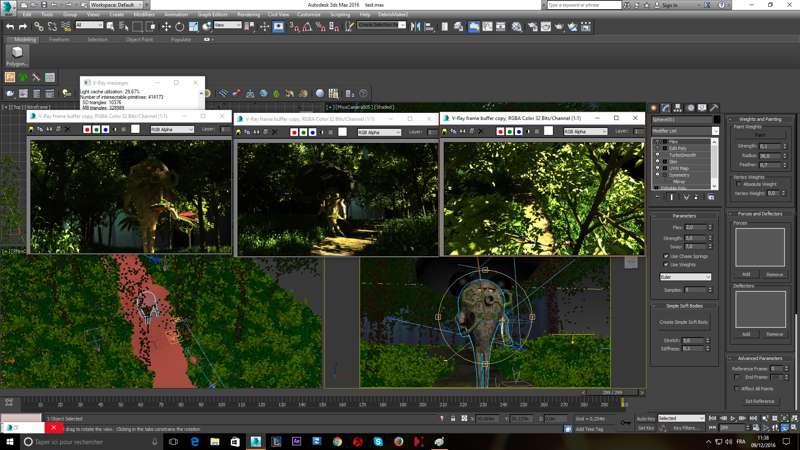Choose the Select and Rotate tool
Image resolution: width=800 pixels, height=450 pixels.
[x=180, y=27]
